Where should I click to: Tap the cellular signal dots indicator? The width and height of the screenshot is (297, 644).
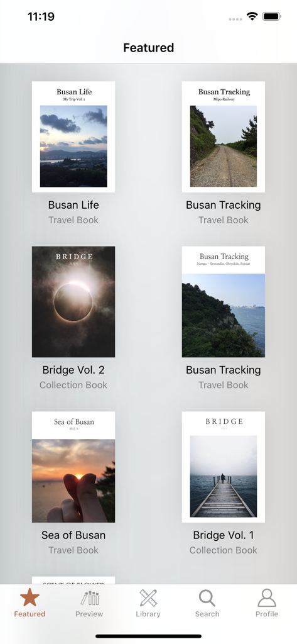pyautogui.click(x=235, y=19)
